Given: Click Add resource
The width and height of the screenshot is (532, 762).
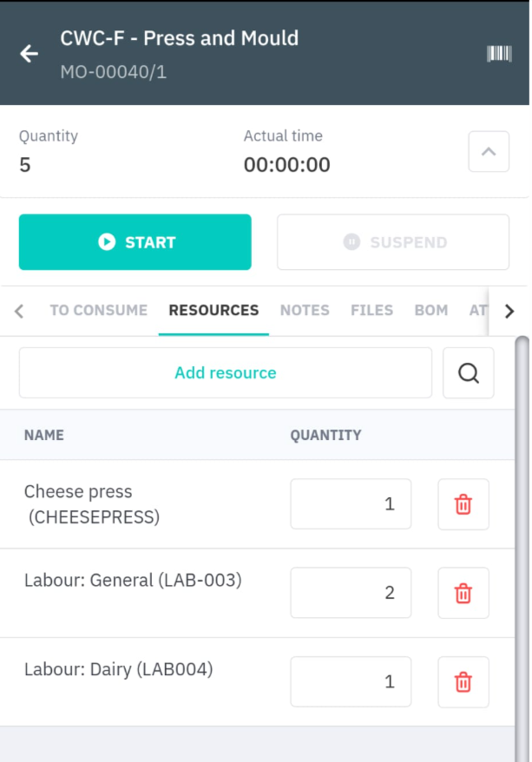Looking at the screenshot, I should pyautogui.click(x=226, y=372).
